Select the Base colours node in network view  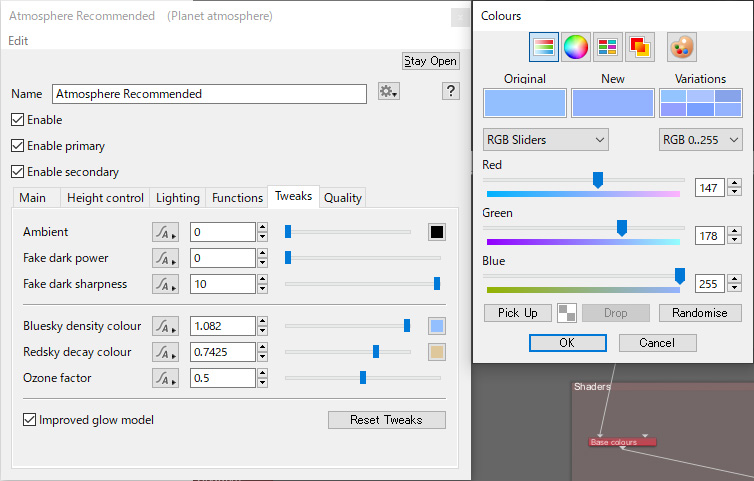pyautogui.click(x=622, y=442)
